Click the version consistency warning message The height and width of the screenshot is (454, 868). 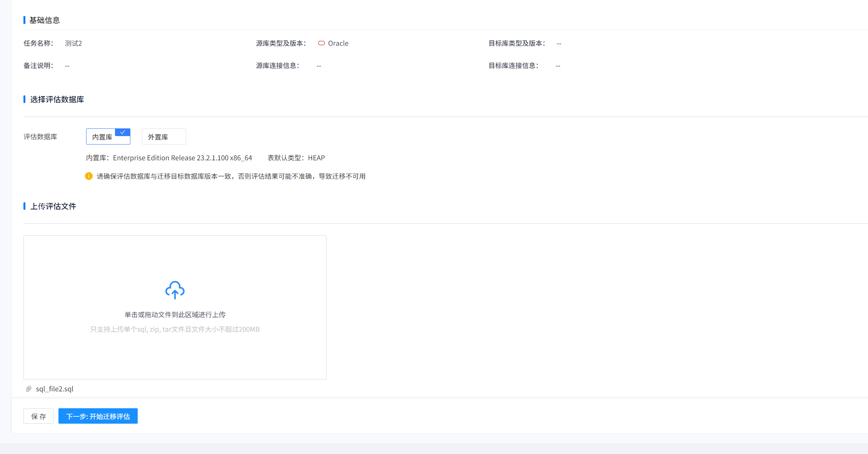(231, 176)
